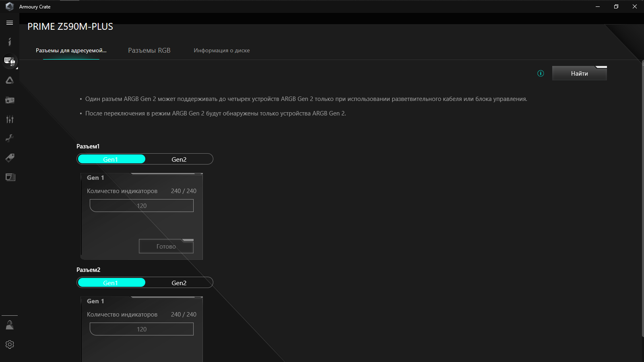This screenshot has height=362, width=644.
Task: Open Scenario Profiles (sliders icon)
Action: 10,119
